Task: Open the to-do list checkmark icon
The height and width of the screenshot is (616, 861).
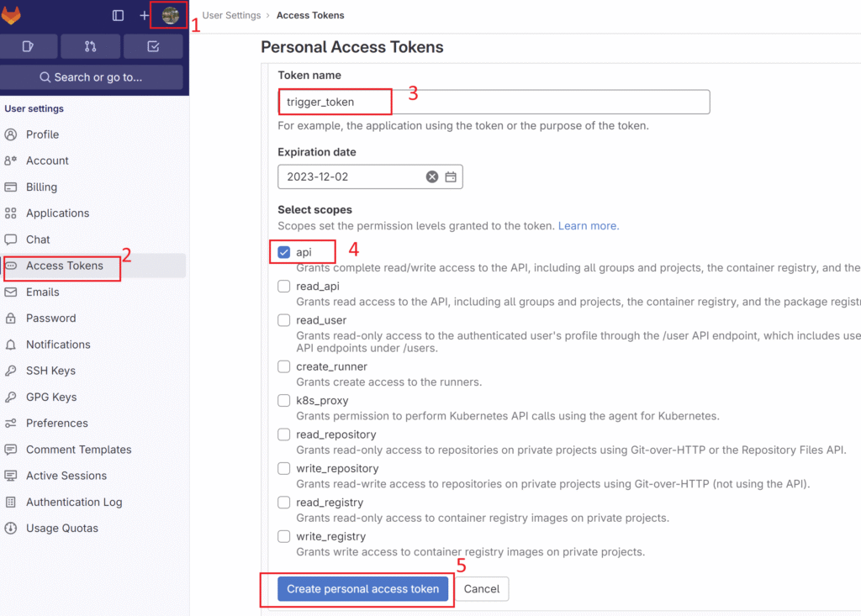Action: point(153,46)
